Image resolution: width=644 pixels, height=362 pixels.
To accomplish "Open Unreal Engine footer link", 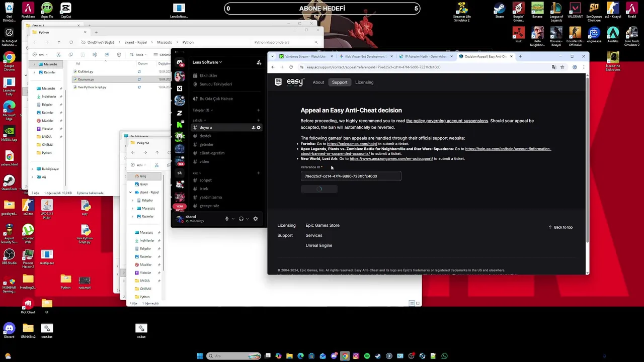I will pyautogui.click(x=319, y=245).
